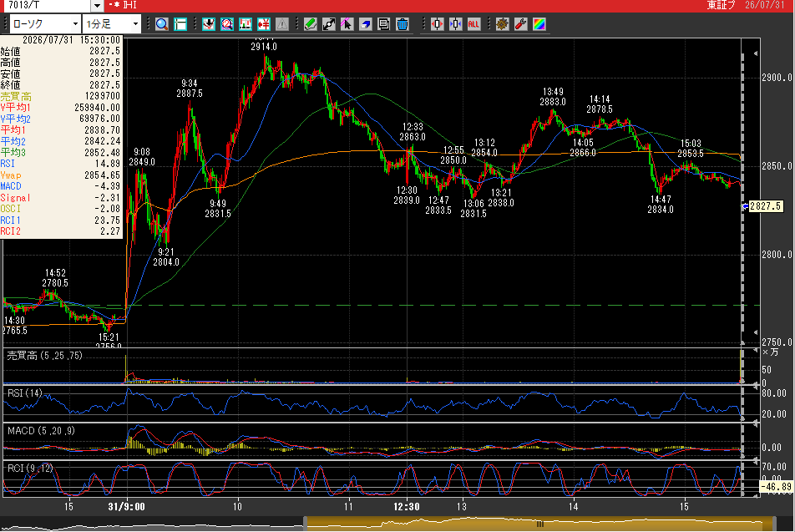Click the 10:11 high label 2914.0
The width and height of the screenshot is (795, 532).
coord(264,47)
